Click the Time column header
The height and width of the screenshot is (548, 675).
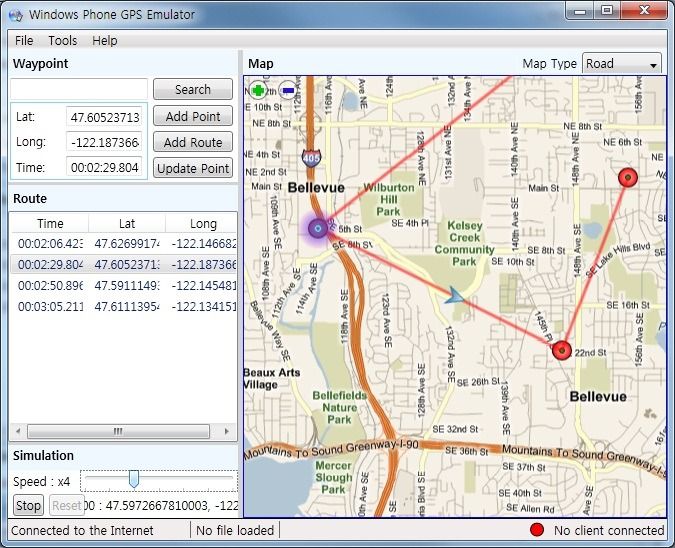tap(50, 223)
